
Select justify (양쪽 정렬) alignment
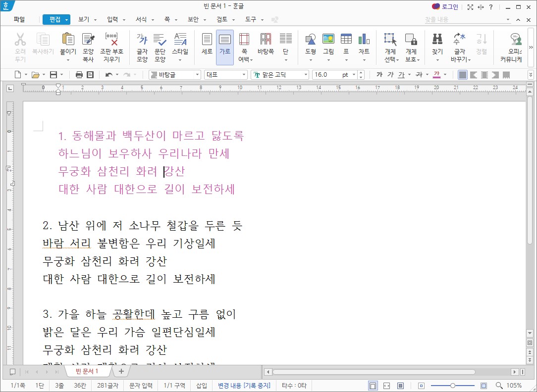coord(462,75)
